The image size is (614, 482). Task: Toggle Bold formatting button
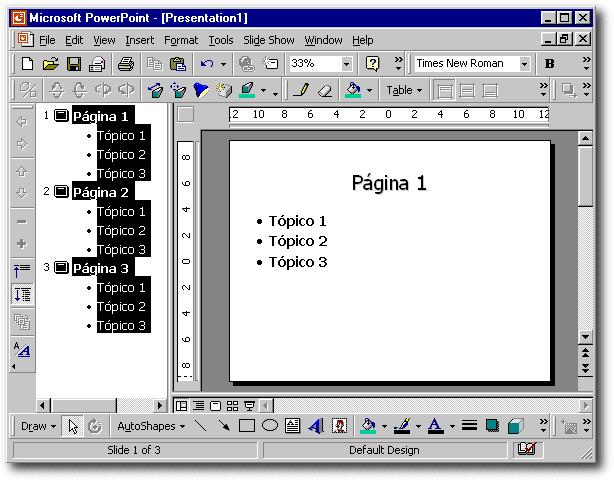(550, 64)
